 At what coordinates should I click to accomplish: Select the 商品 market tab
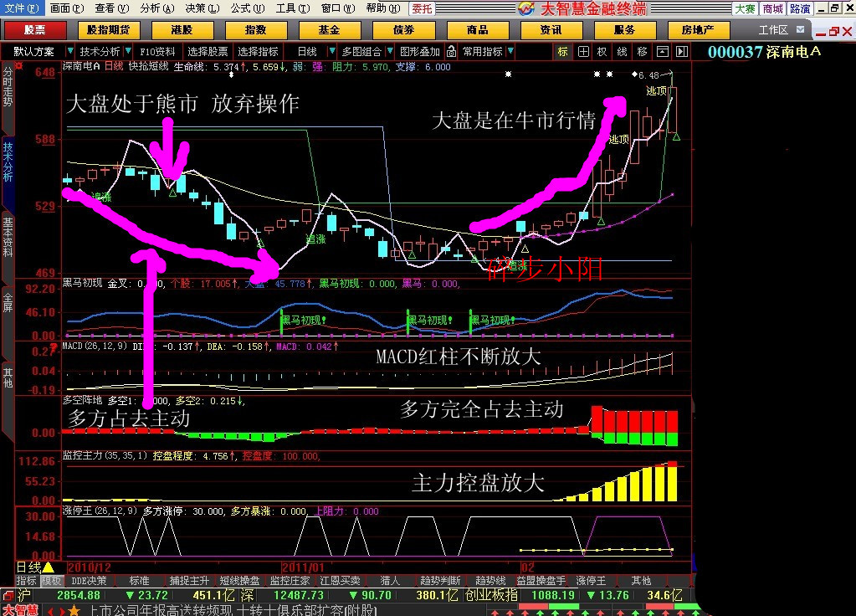pyautogui.click(x=478, y=30)
